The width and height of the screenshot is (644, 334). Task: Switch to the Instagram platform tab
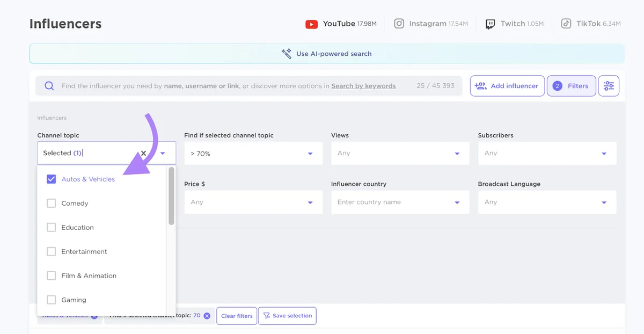tap(431, 24)
